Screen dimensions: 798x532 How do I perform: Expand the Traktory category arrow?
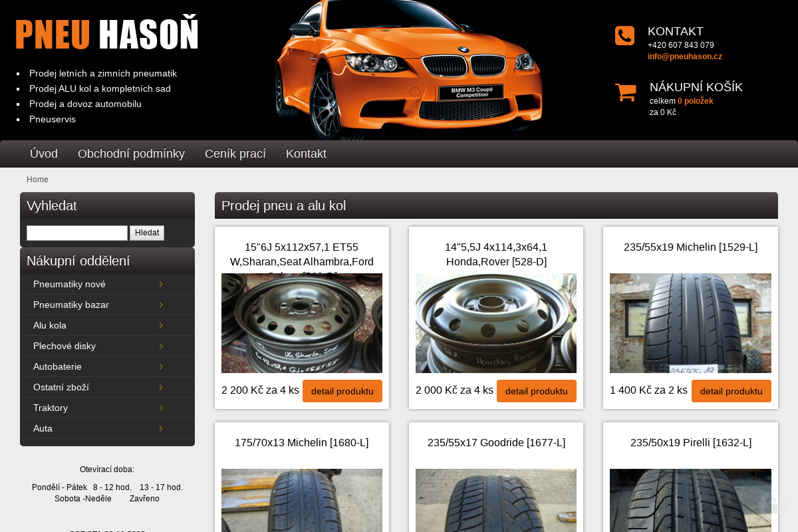161,408
